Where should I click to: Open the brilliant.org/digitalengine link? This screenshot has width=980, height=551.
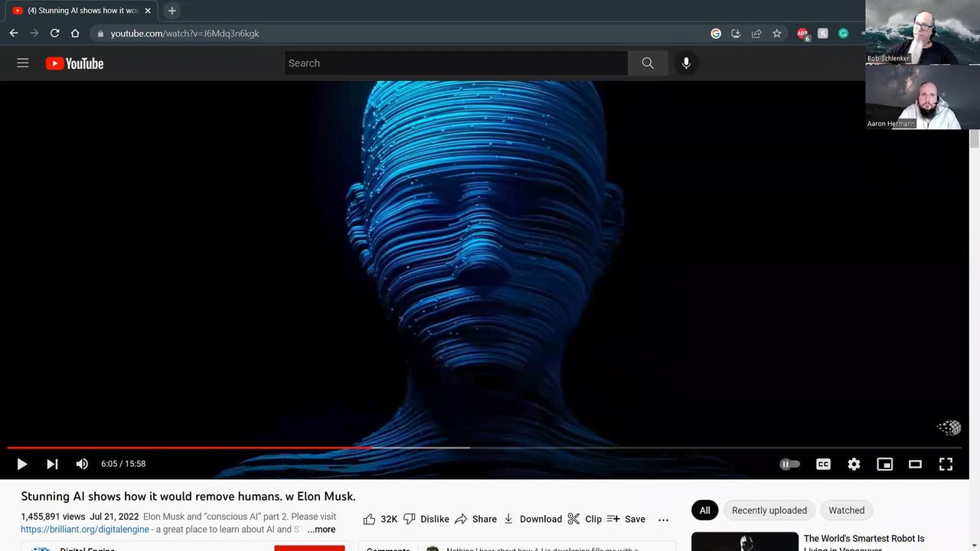(85, 530)
